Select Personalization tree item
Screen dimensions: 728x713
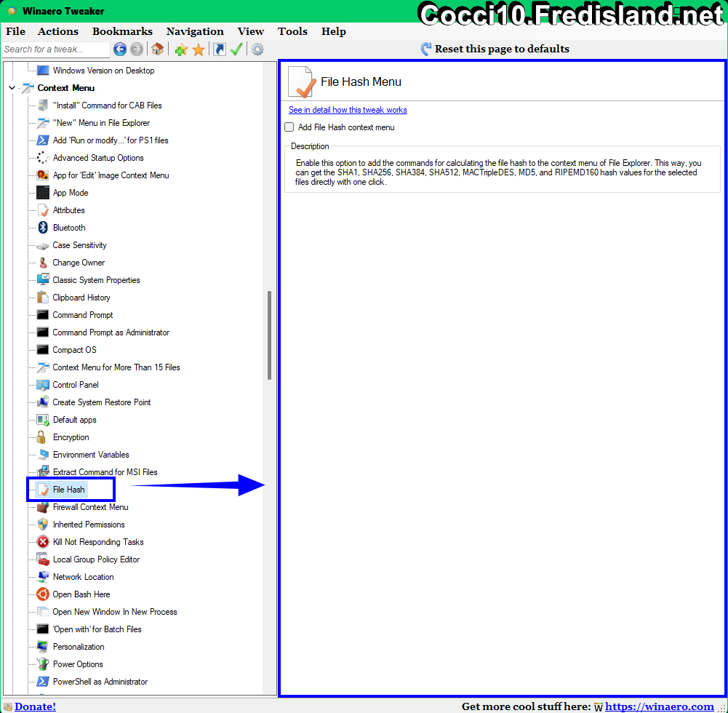click(x=79, y=647)
